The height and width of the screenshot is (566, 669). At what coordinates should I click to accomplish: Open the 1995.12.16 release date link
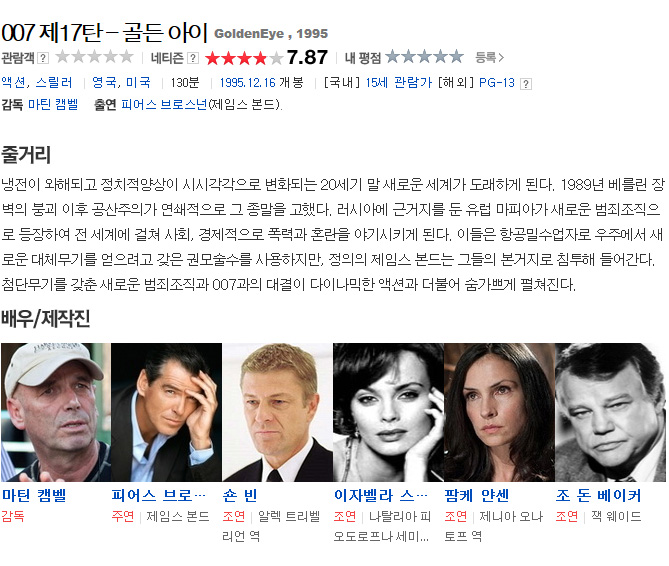click(247, 83)
